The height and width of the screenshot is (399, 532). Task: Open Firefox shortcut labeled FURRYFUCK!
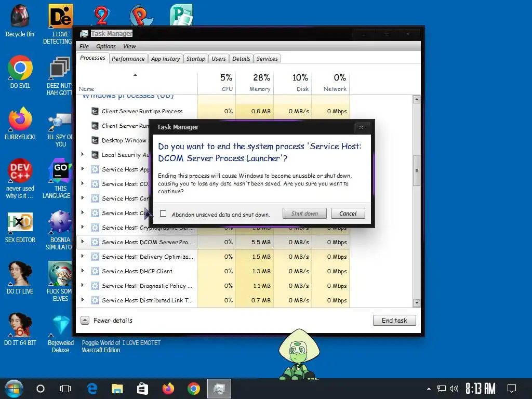click(x=20, y=124)
